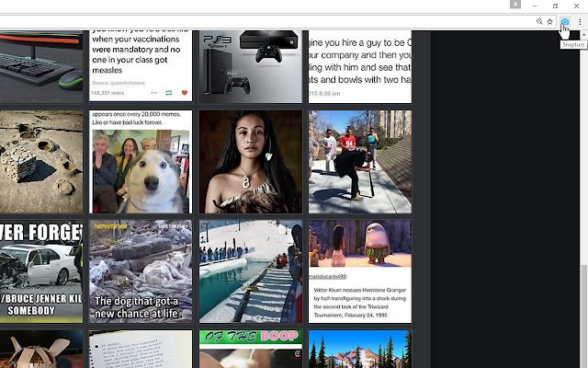Close the browser window
Viewport: 588px width, 368px height.
(x=576, y=6)
